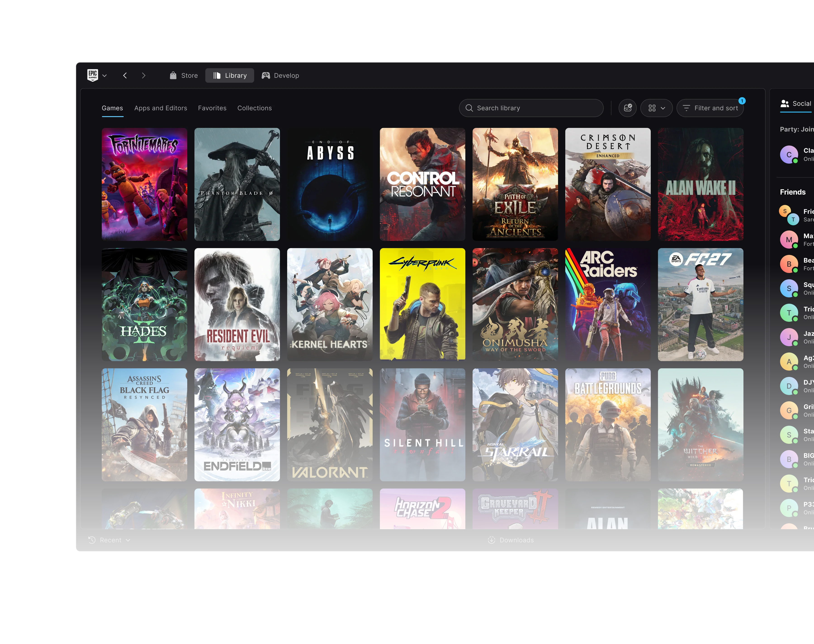
Task: Open the Fortnitemares game tile
Action: pos(144,184)
